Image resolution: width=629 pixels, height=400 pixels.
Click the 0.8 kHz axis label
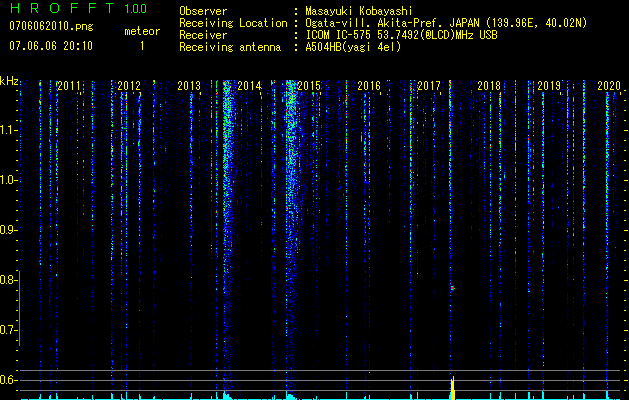click(7, 280)
